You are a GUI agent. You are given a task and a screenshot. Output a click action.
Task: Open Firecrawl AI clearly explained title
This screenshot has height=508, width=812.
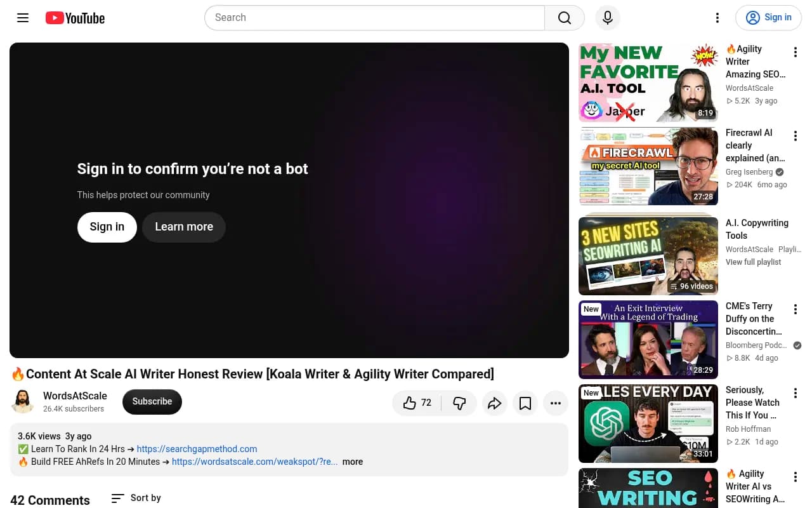point(756,145)
